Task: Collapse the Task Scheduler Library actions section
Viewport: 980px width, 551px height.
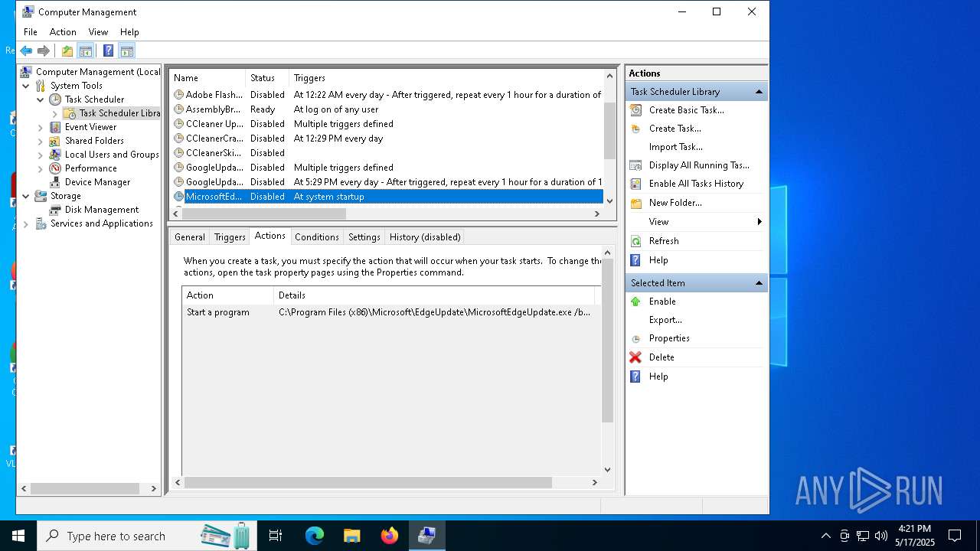Action: (x=759, y=92)
